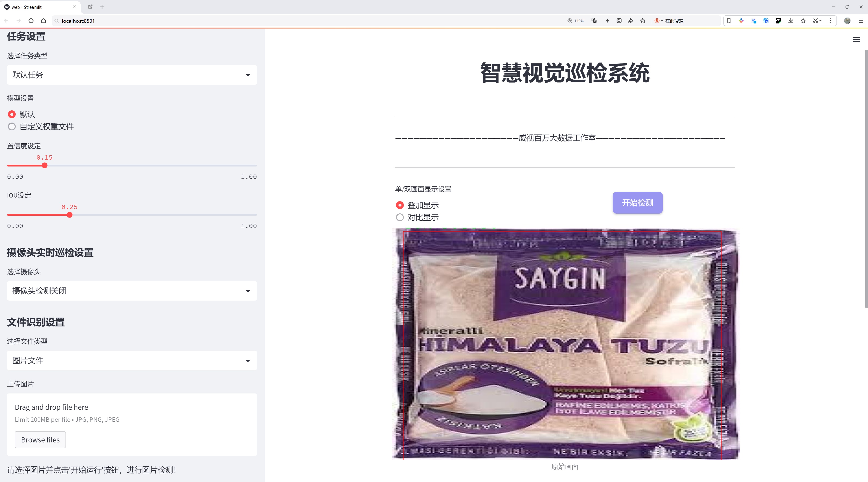The width and height of the screenshot is (868, 482).
Task: Click the share arrow icon in address bar
Action: [631, 21]
